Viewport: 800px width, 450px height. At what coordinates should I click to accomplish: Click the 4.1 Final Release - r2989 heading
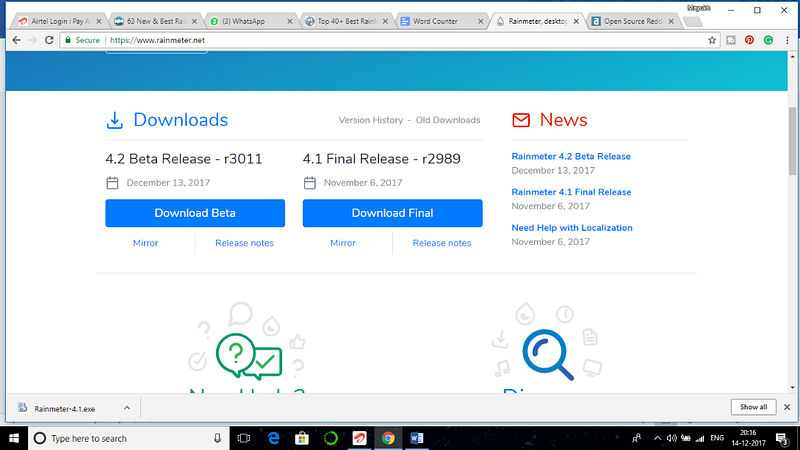click(382, 159)
